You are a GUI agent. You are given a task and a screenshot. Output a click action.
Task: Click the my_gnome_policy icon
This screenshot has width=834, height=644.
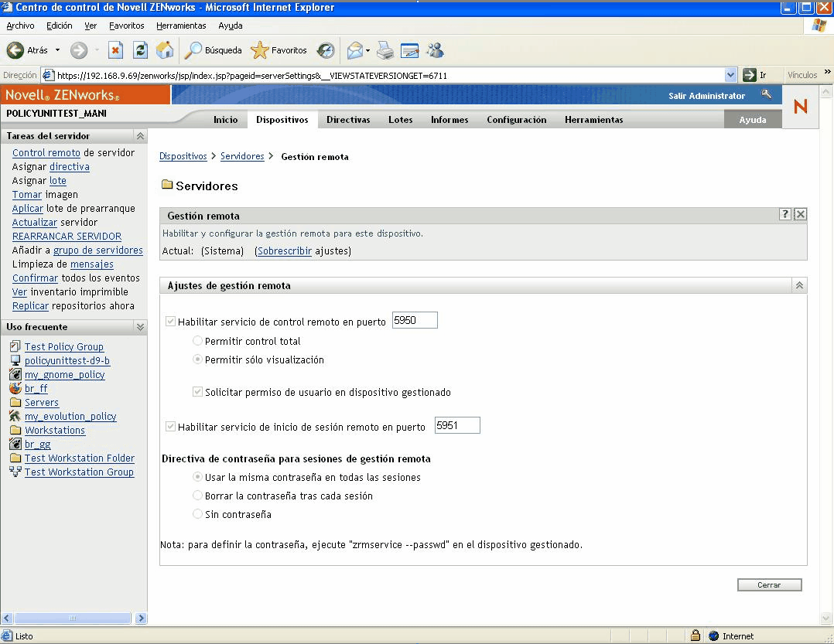click(15, 374)
